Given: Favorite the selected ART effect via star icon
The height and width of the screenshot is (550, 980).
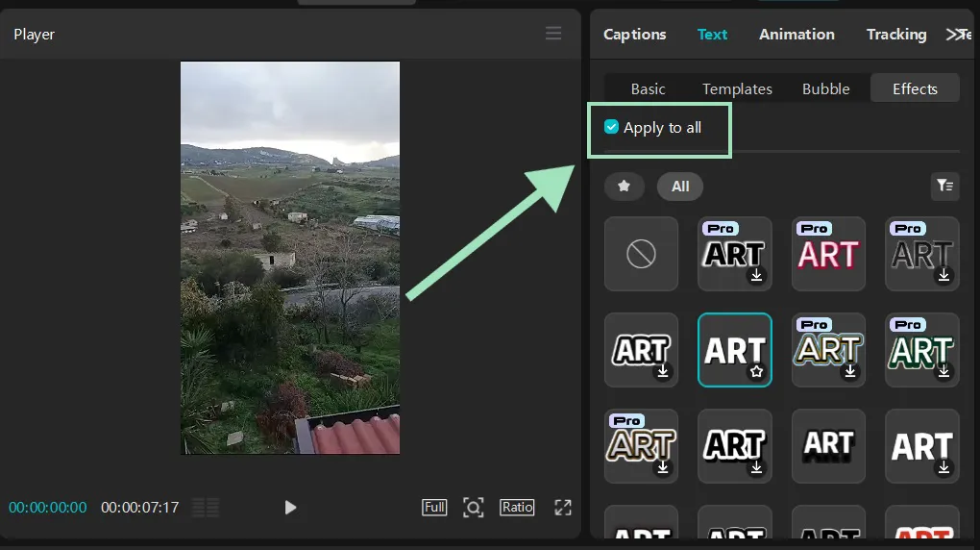Looking at the screenshot, I should coord(756,372).
